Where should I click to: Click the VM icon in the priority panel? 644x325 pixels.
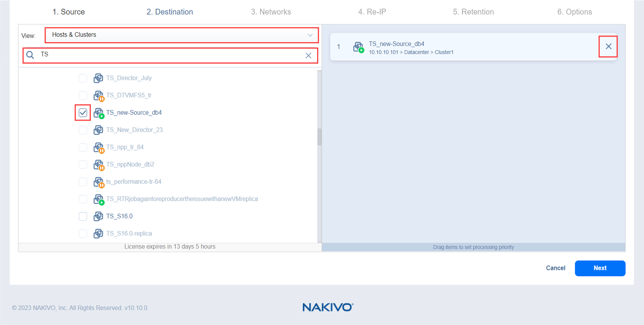358,47
